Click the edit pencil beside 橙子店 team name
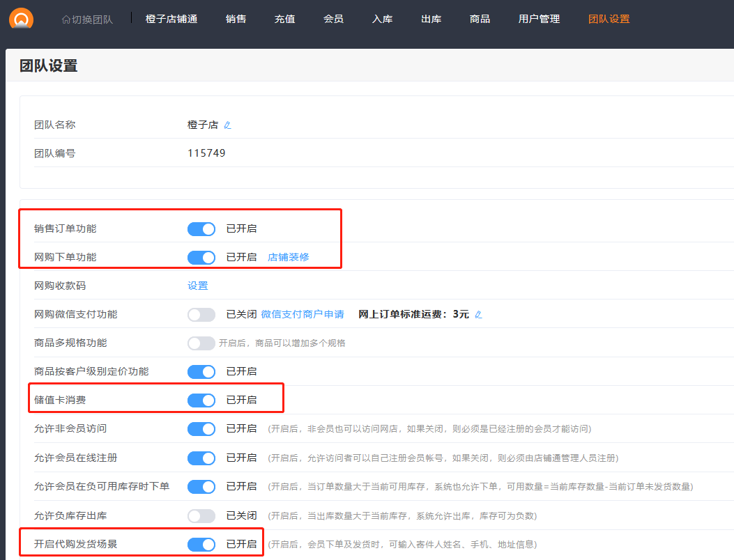The height and width of the screenshot is (560, 734). [x=227, y=125]
